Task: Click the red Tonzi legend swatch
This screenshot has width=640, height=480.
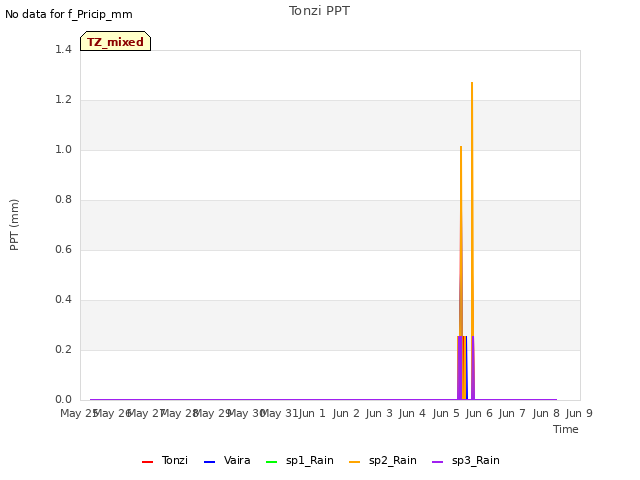Action: 147,462
